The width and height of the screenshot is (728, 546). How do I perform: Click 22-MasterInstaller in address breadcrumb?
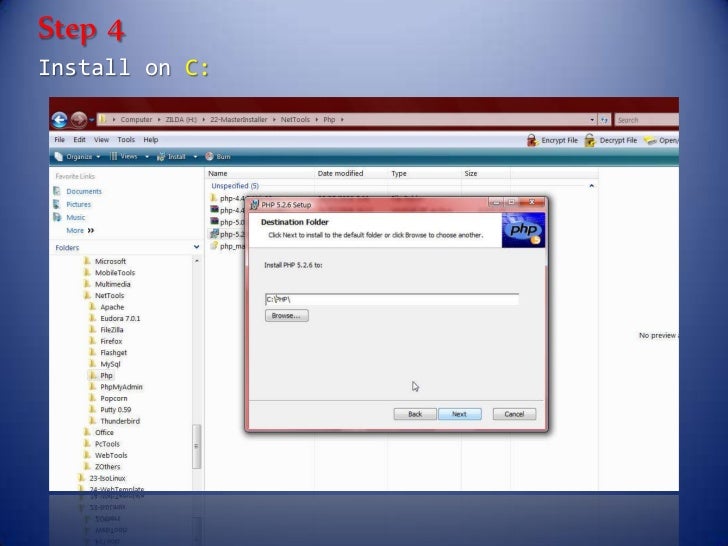pyautogui.click(x=239, y=120)
